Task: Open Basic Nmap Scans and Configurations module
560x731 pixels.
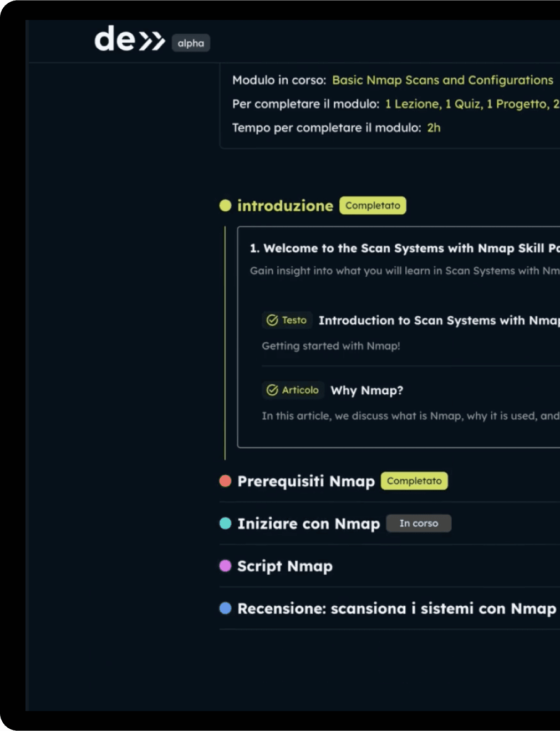Action: click(x=442, y=80)
